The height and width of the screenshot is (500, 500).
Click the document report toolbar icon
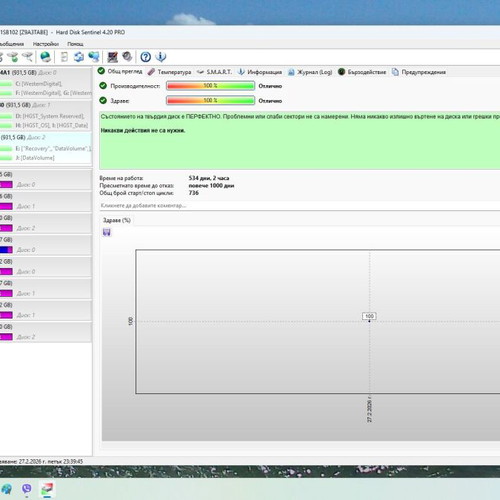click(64, 57)
